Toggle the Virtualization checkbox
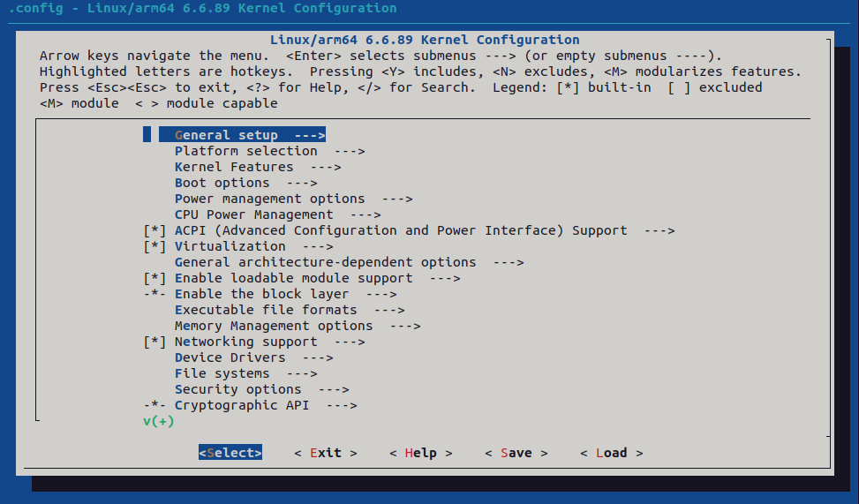Viewport: 859px width, 504px height. [154, 246]
